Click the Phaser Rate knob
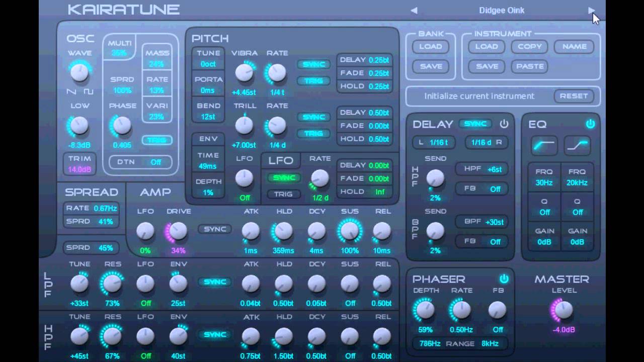The width and height of the screenshot is (644, 362). (461, 310)
